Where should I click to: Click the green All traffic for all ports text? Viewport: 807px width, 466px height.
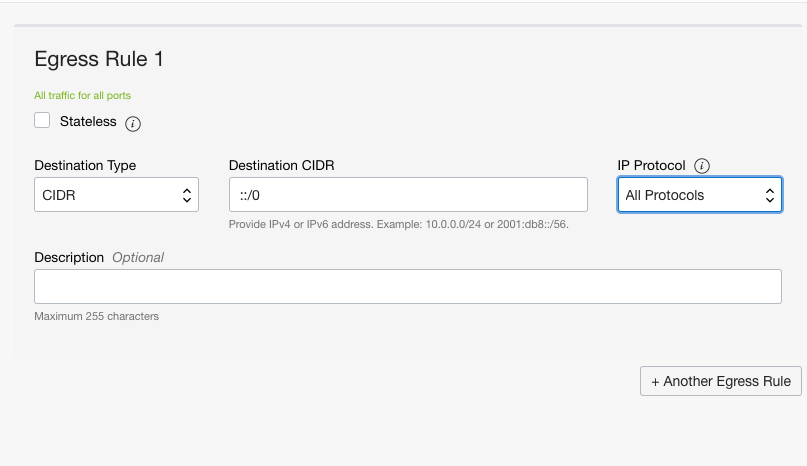83,96
